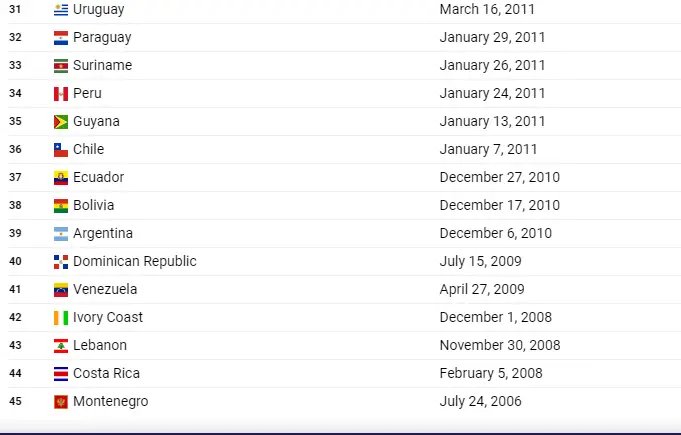Select the Venezuela country name
This screenshot has height=435, width=681.
pyautogui.click(x=105, y=289)
